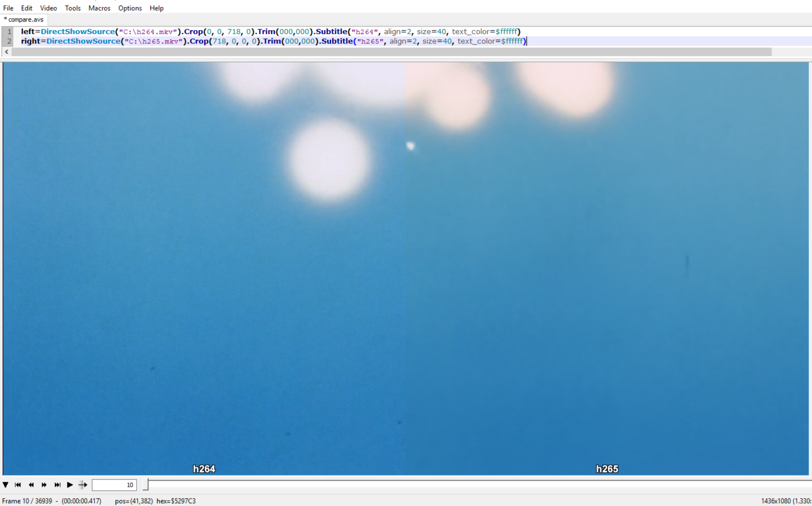
Task: Click line number 2 in the gutter
Action: coord(9,41)
